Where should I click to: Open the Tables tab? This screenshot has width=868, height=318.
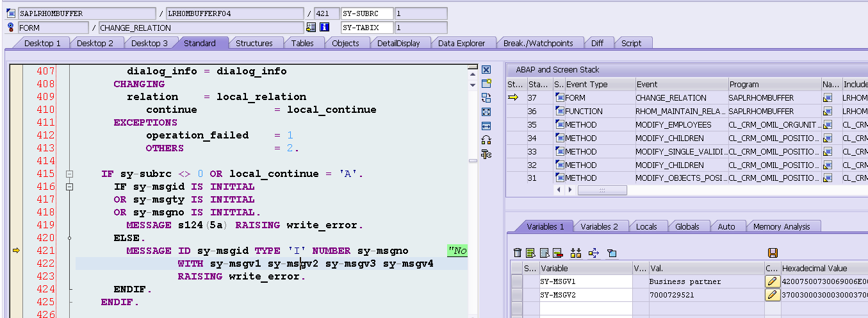pyautogui.click(x=303, y=43)
